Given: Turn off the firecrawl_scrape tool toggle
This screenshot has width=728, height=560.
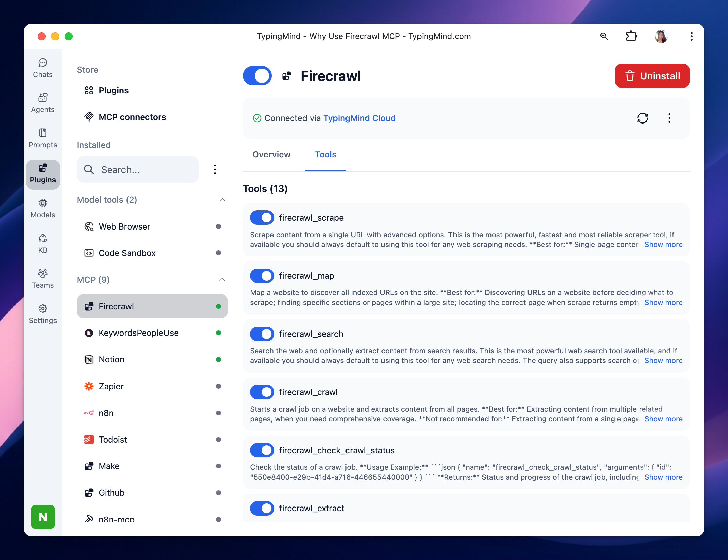Looking at the screenshot, I should pyautogui.click(x=262, y=218).
